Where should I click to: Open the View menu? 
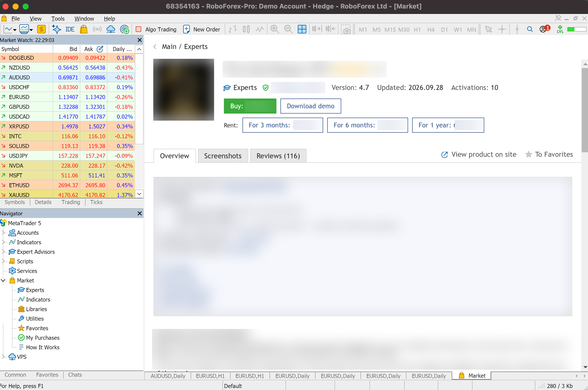click(x=35, y=19)
